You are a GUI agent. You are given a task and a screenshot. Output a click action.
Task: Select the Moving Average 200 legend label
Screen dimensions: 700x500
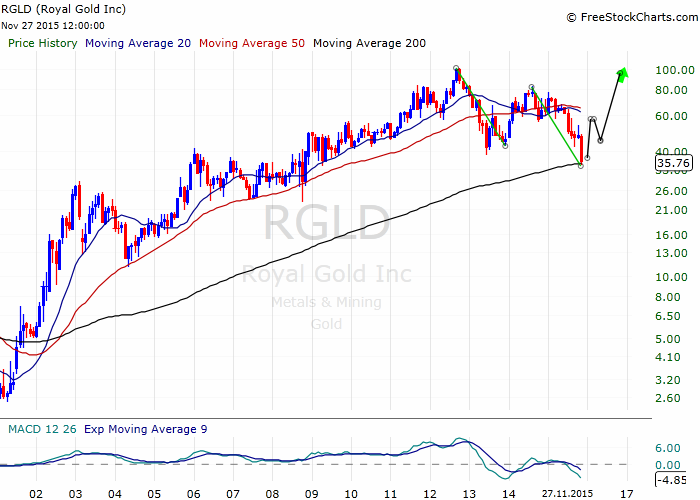click(369, 43)
